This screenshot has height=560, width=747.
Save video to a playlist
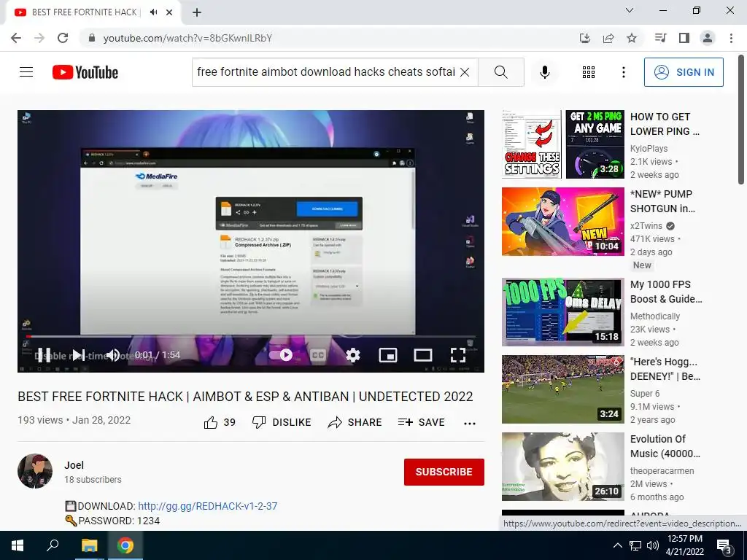(421, 422)
